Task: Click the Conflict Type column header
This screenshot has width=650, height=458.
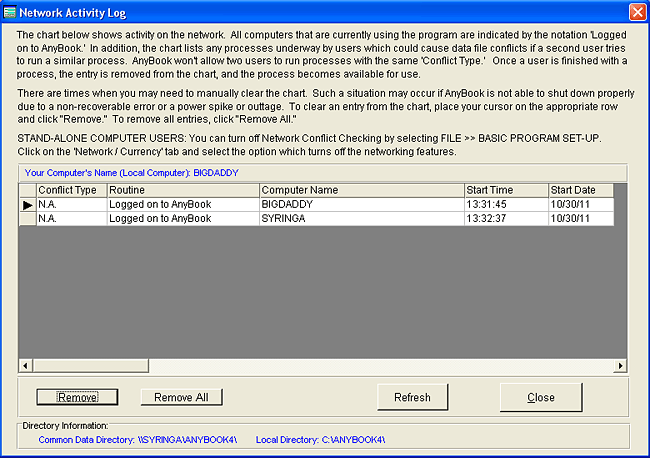Action: pyautogui.click(x=70, y=190)
